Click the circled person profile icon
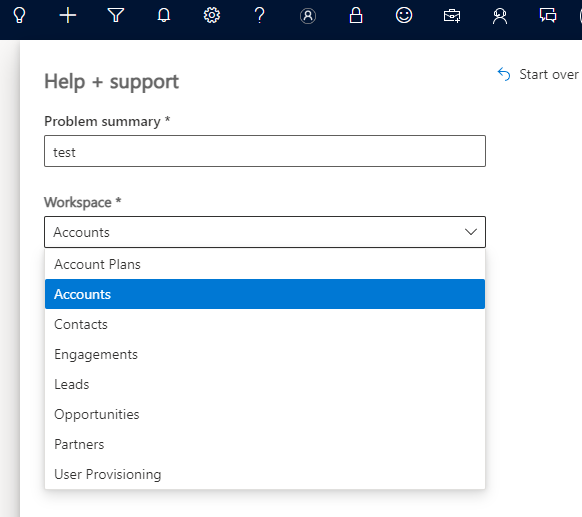 click(x=308, y=16)
